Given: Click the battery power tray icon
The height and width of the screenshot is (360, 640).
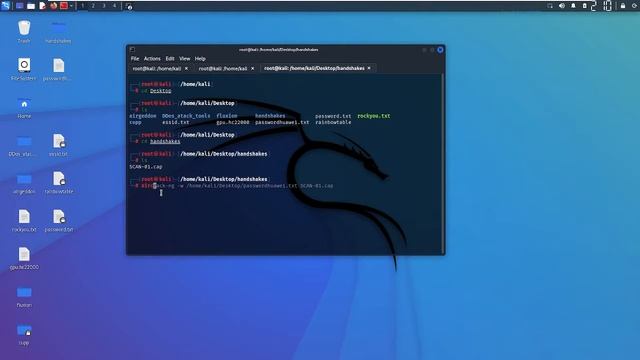Looking at the screenshot, I should (x=584, y=6).
